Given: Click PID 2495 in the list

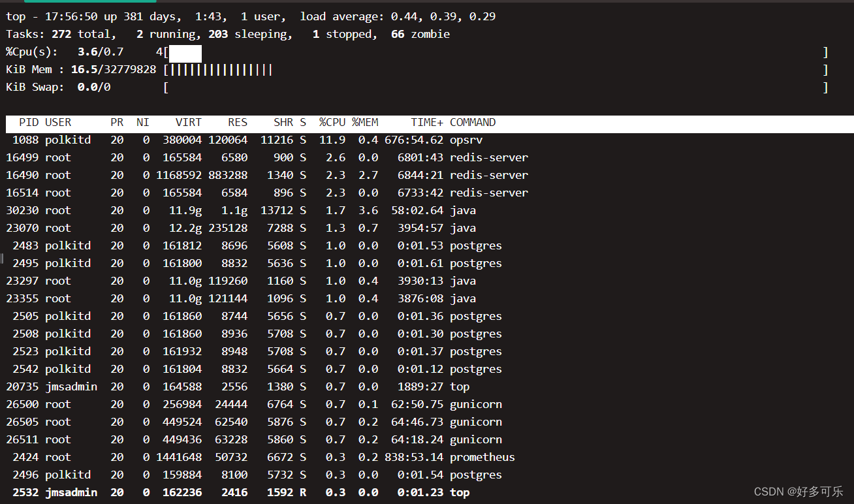Looking at the screenshot, I should [x=25, y=263].
